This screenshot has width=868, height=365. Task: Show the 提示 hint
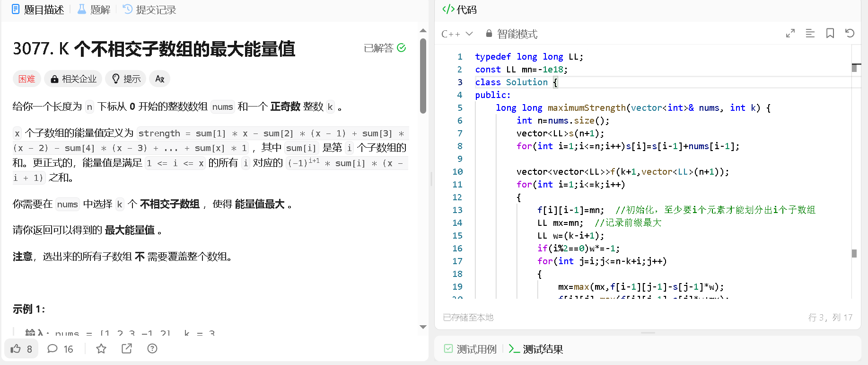click(x=126, y=79)
